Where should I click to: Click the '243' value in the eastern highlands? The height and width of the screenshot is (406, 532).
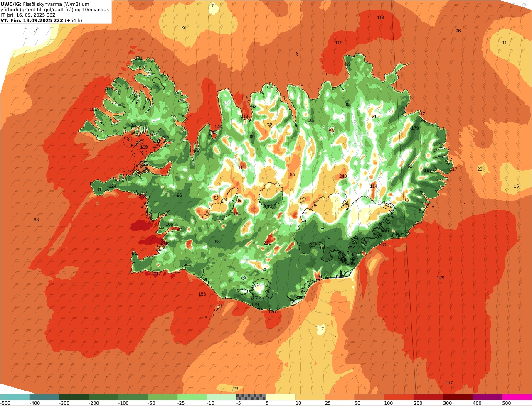(x=343, y=176)
